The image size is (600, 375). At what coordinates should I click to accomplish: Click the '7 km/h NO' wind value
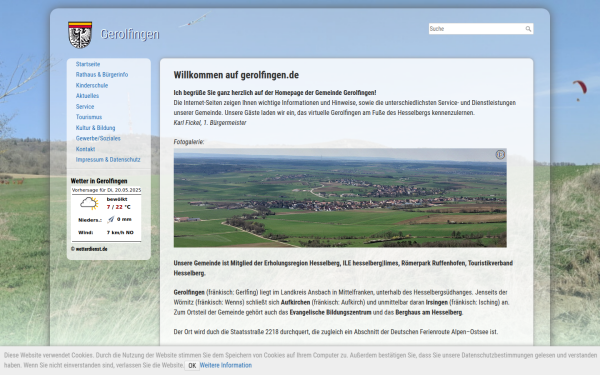pyautogui.click(x=120, y=232)
